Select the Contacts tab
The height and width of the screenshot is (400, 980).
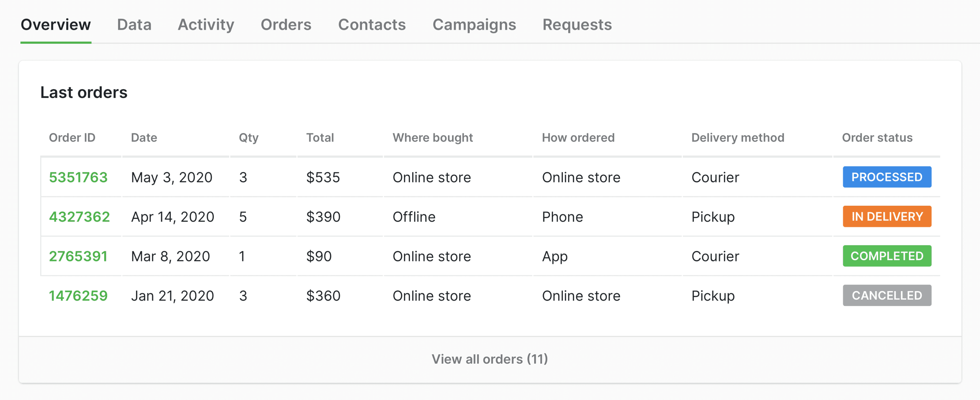point(372,25)
